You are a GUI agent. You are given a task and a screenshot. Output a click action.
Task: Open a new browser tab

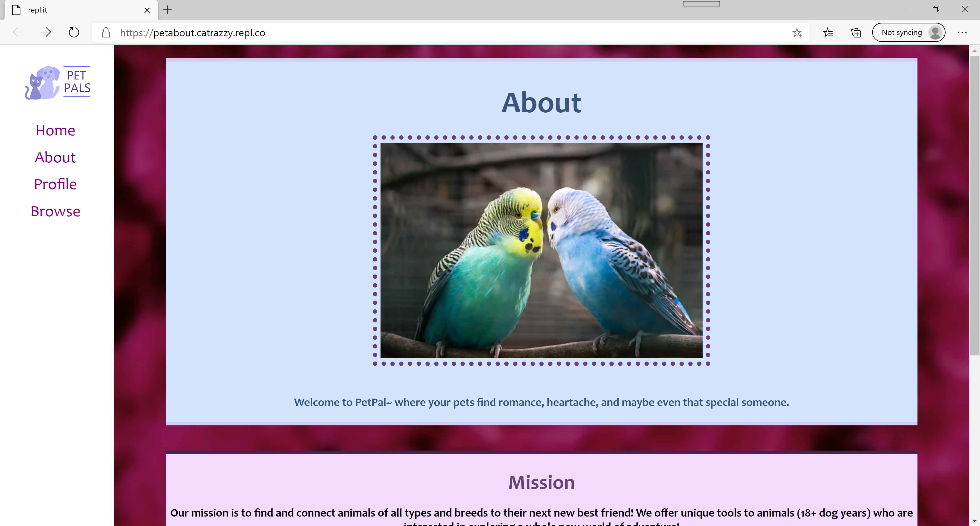(167, 10)
